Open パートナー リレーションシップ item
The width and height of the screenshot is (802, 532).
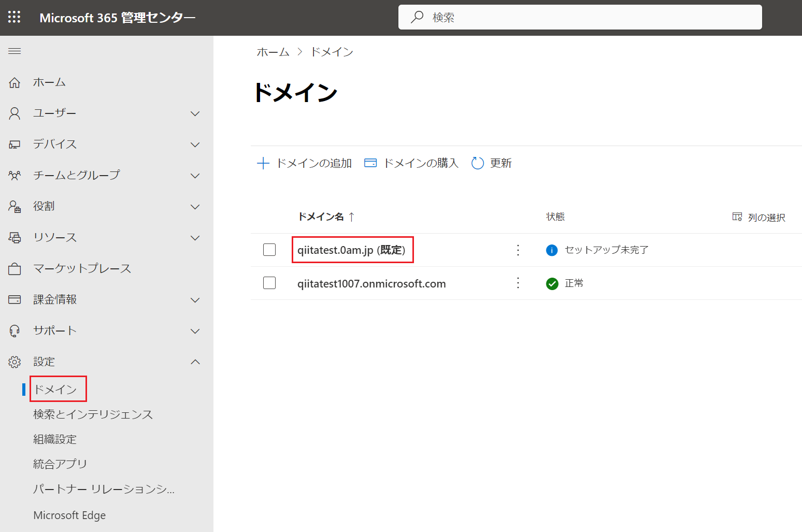(x=104, y=489)
